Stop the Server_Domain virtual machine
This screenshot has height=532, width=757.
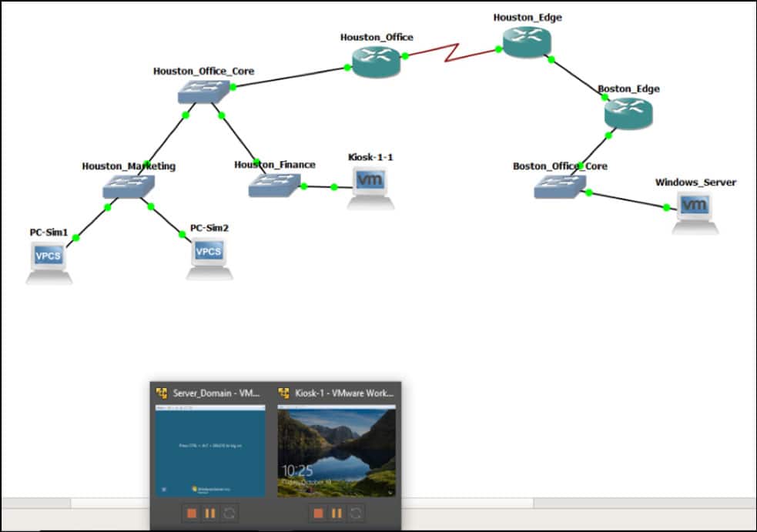(x=192, y=514)
